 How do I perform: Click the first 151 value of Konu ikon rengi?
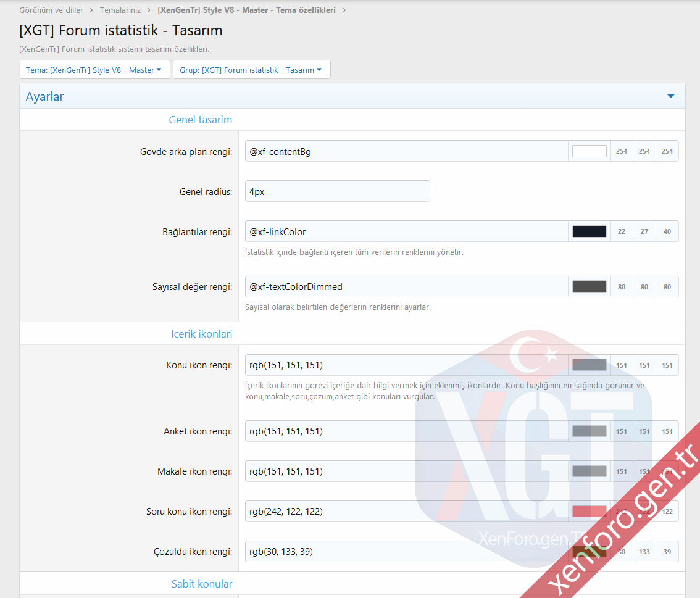pos(622,365)
